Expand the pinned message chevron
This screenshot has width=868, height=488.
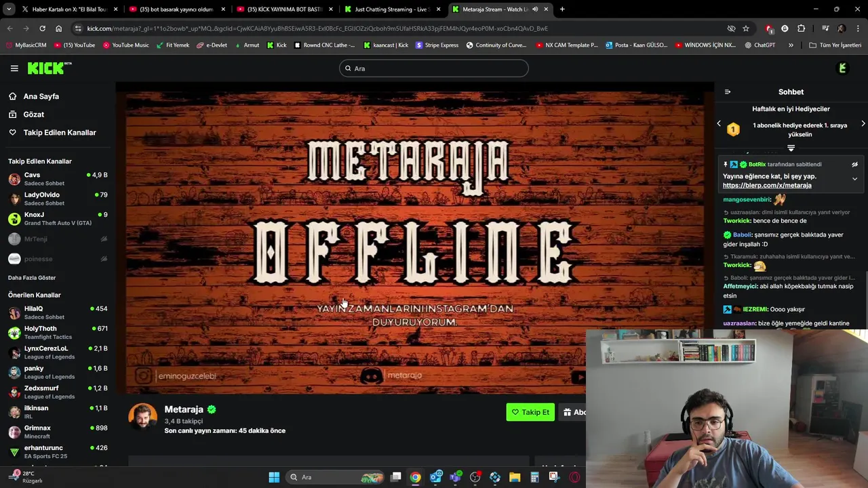[x=854, y=179]
